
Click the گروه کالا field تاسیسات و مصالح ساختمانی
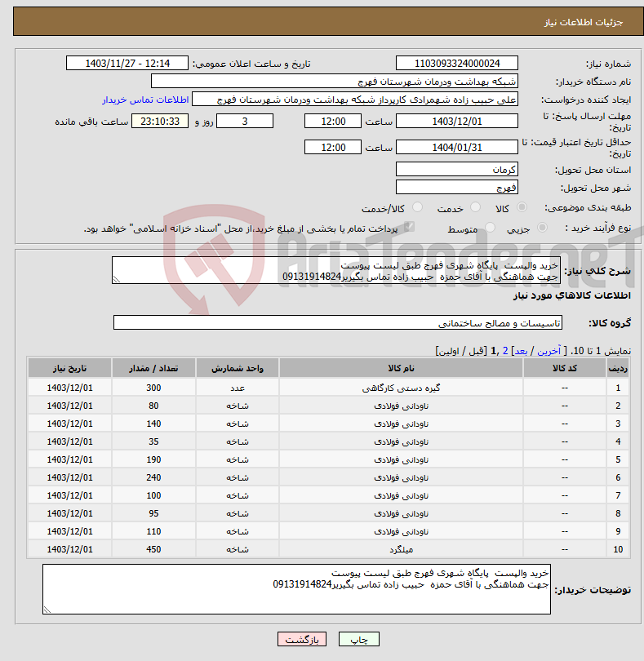click(337, 323)
